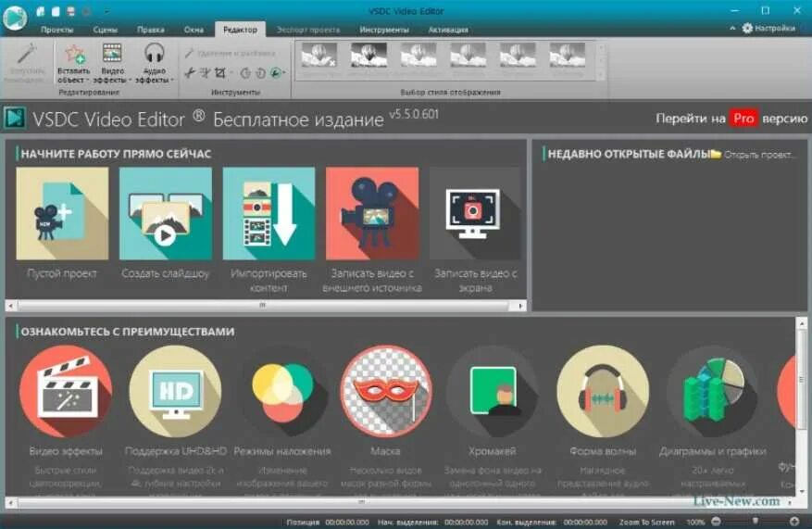Select the scissors cutting tool icon
Screen dimensions: 812x529
click(190, 73)
